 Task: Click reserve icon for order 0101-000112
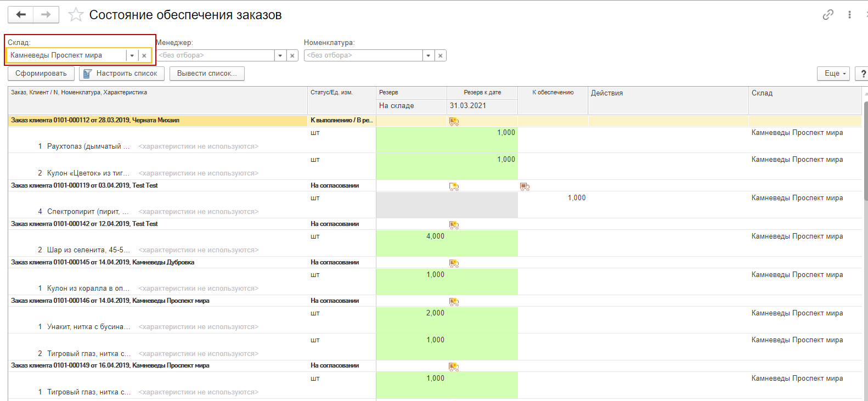pyautogui.click(x=454, y=121)
